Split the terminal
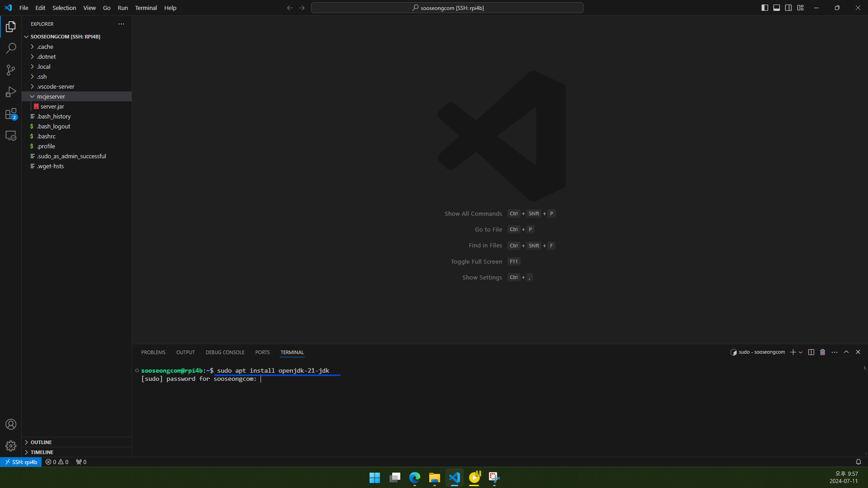This screenshot has height=488, width=868. click(811, 352)
